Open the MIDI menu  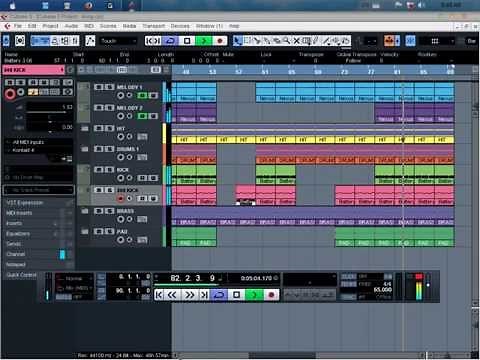[89, 26]
